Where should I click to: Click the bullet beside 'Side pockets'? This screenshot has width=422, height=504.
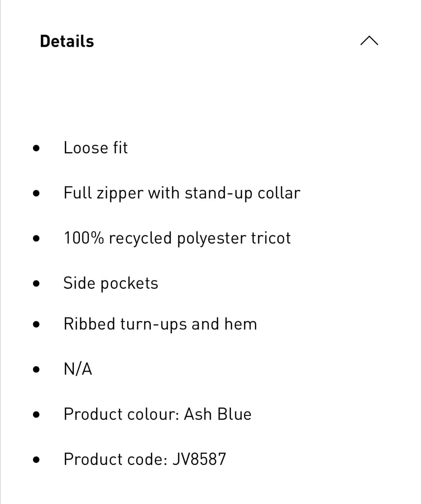[36, 283]
